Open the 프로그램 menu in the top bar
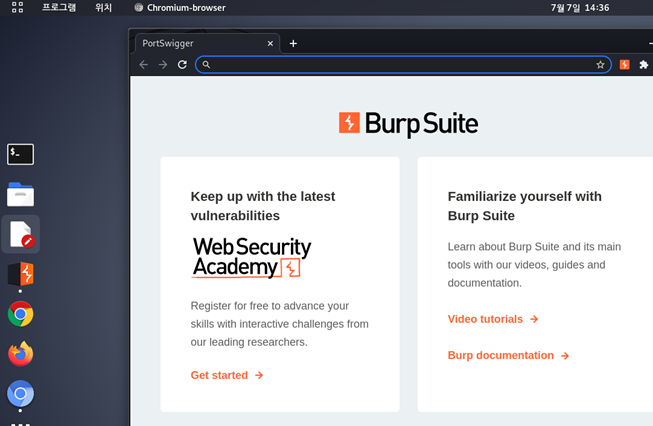653x426 pixels. pos(59,7)
